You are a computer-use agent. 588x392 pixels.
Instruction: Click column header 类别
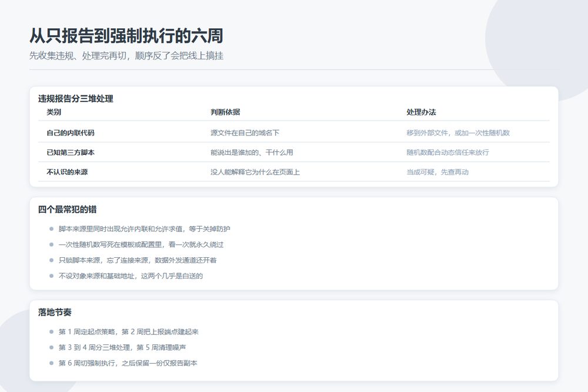pos(54,112)
